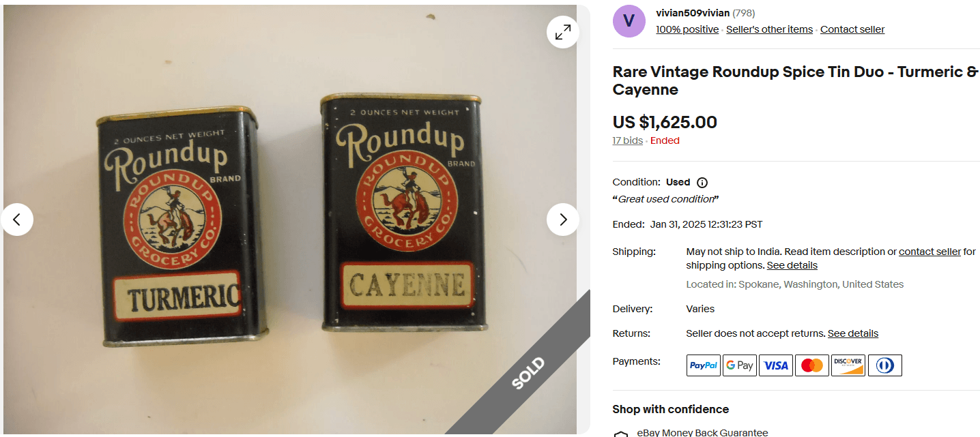Click the contact seller link in shipping section

click(x=929, y=251)
